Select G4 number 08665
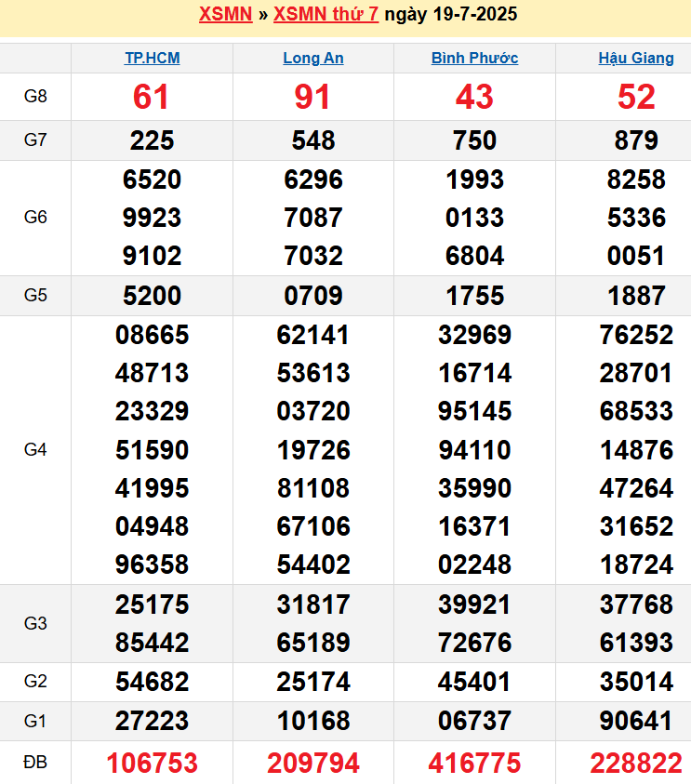The width and height of the screenshot is (691, 784). tap(152, 335)
